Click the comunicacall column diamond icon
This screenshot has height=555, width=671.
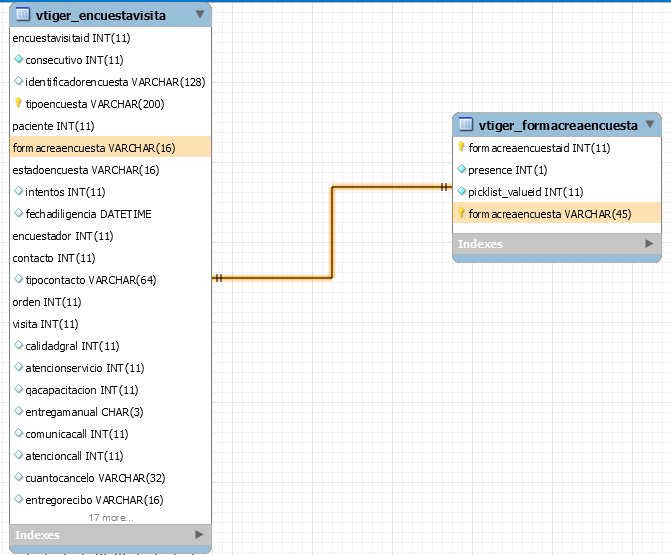point(18,433)
